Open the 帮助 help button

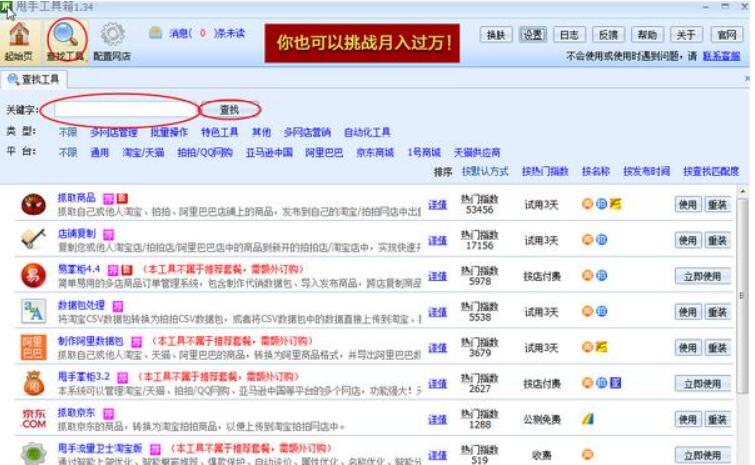647,35
